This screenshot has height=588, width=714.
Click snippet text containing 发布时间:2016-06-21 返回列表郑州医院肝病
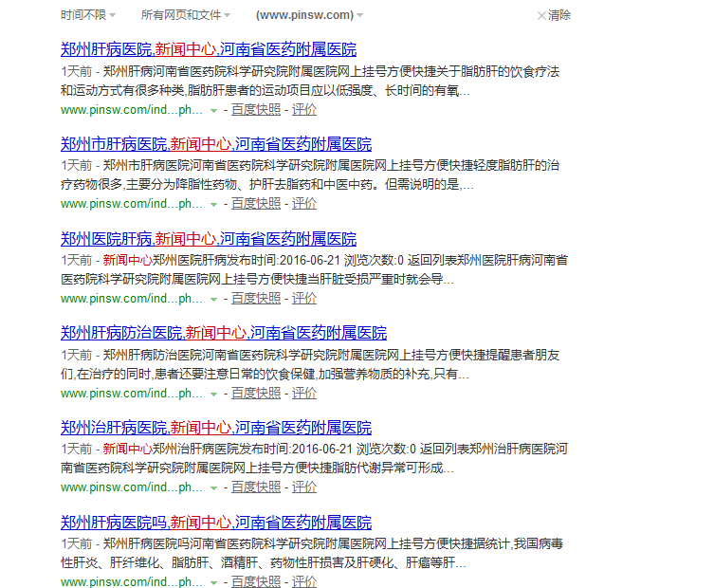point(314,269)
